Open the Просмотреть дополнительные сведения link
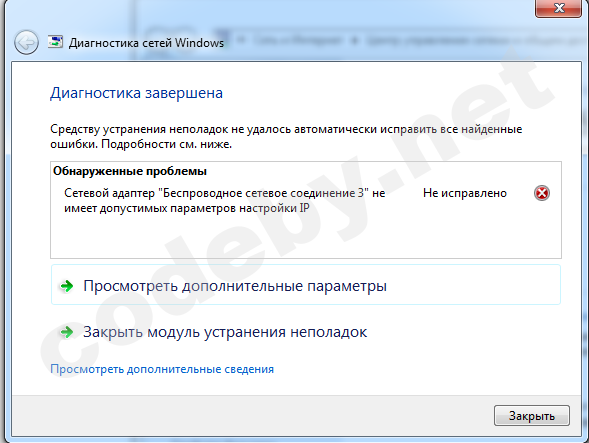This screenshot has height=443, width=589. 162,369
